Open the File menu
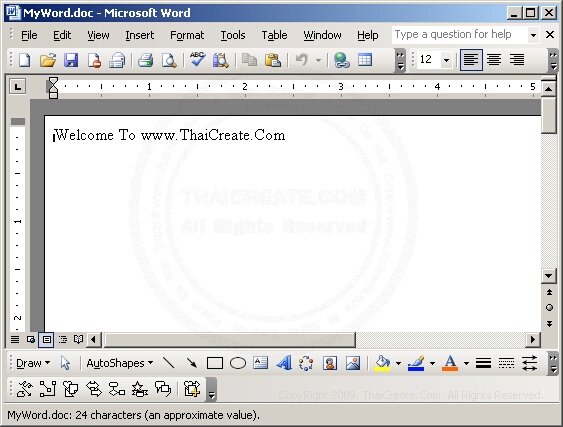 coord(29,35)
